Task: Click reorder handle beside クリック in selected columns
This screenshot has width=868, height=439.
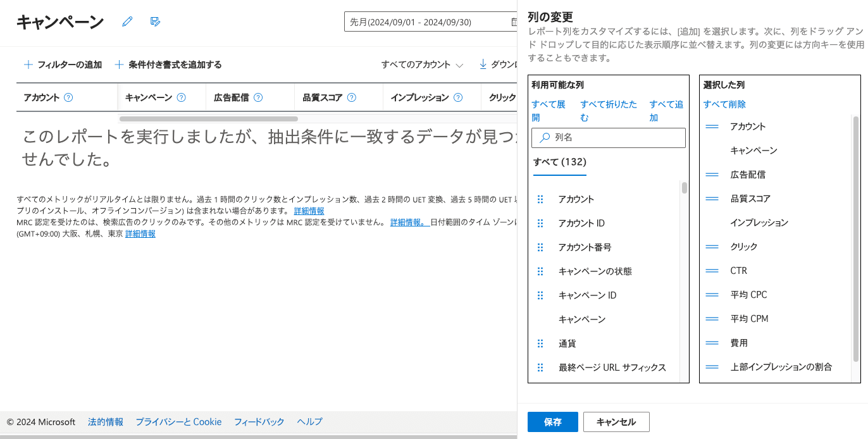Action: coord(712,247)
